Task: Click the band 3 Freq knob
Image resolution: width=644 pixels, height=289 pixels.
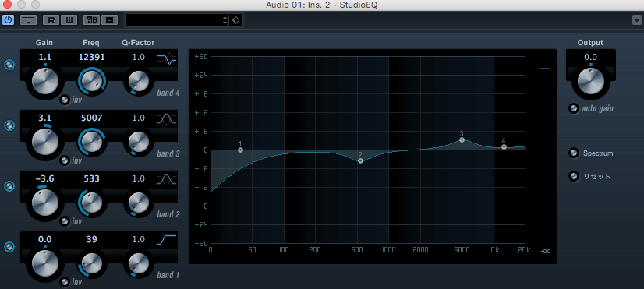Action: coord(91,141)
